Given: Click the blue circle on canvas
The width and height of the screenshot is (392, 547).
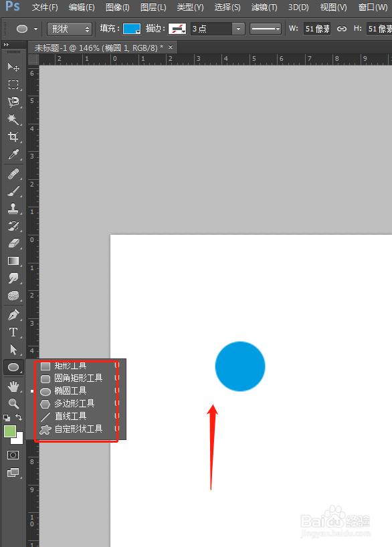Looking at the screenshot, I should [x=240, y=366].
